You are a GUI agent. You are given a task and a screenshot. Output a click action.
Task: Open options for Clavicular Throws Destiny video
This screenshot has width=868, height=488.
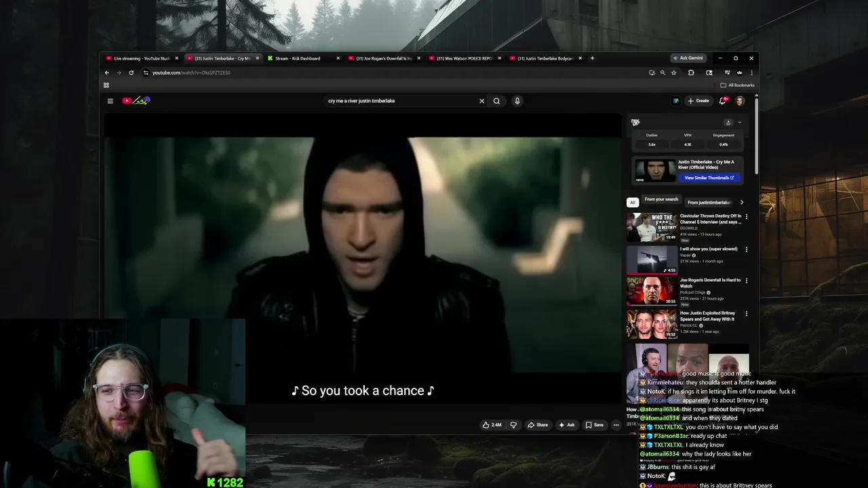click(747, 217)
